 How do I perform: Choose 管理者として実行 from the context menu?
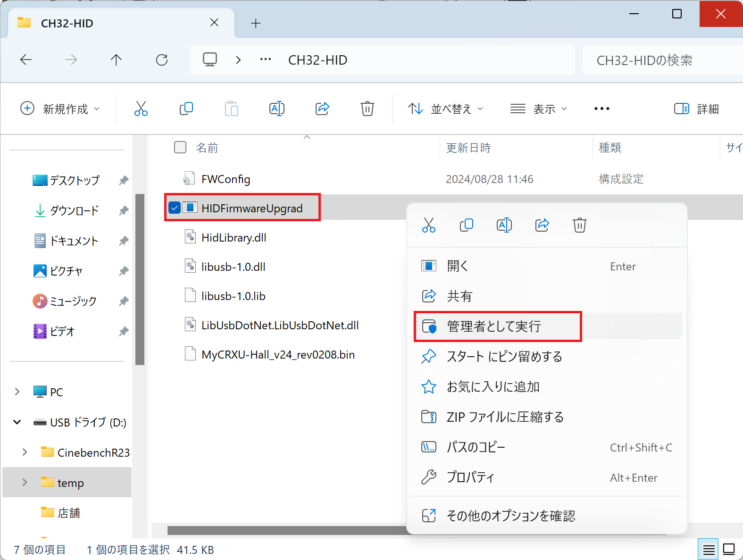coord(493,326)
